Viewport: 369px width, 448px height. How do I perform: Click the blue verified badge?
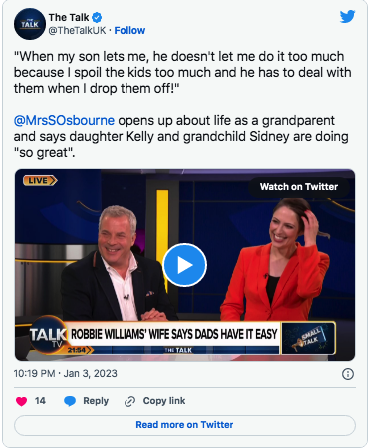pos(97,17)
